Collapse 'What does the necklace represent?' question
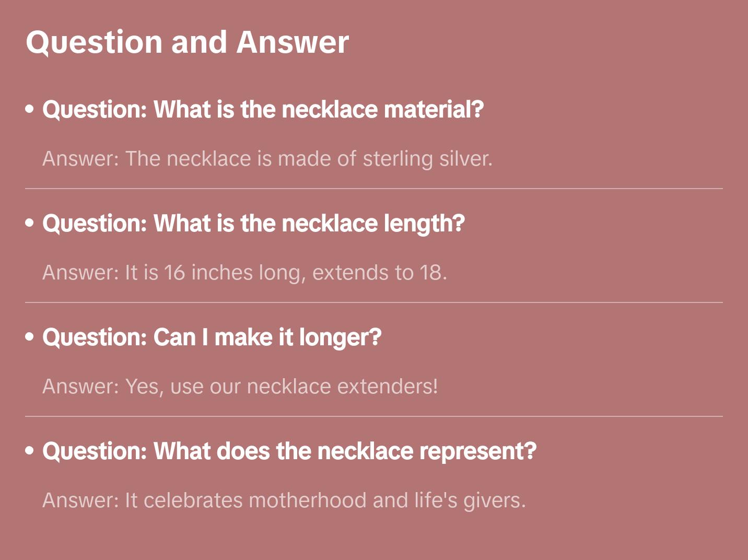The height and width of the screenshot is (560, 748). (289, 451)
